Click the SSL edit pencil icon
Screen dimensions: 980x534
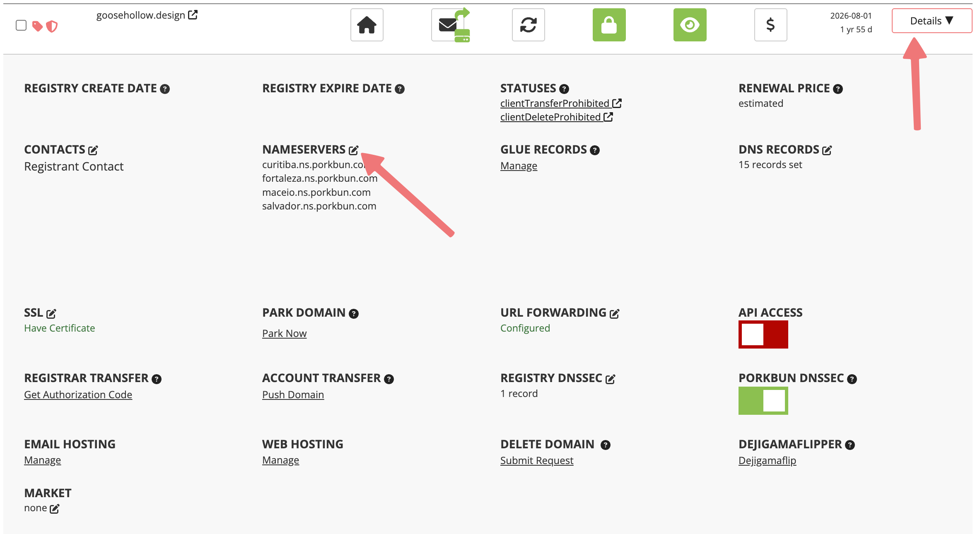[51, 314]
